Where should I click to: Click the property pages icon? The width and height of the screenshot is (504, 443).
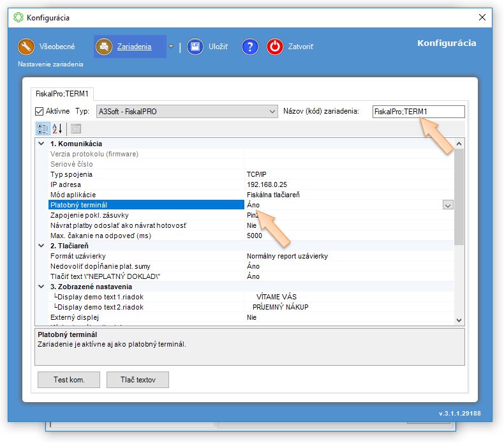[75, 128]
